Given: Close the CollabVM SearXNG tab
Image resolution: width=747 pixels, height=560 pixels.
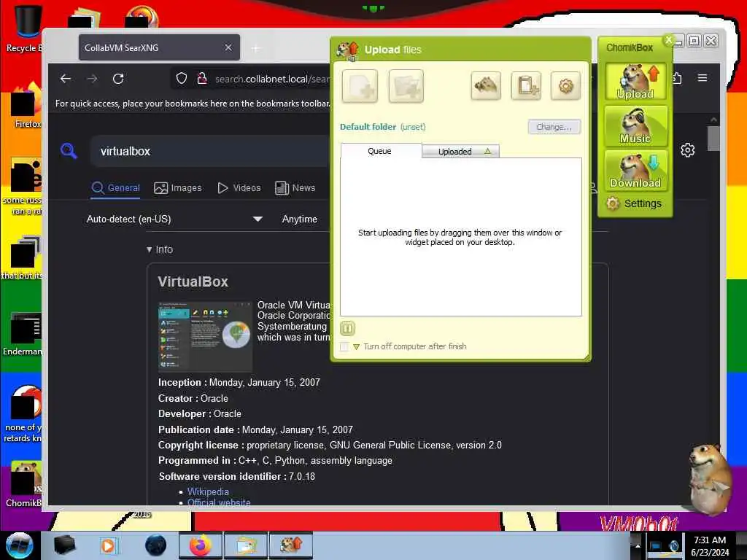Looking at the screenshot, I should tap(228, 47).
